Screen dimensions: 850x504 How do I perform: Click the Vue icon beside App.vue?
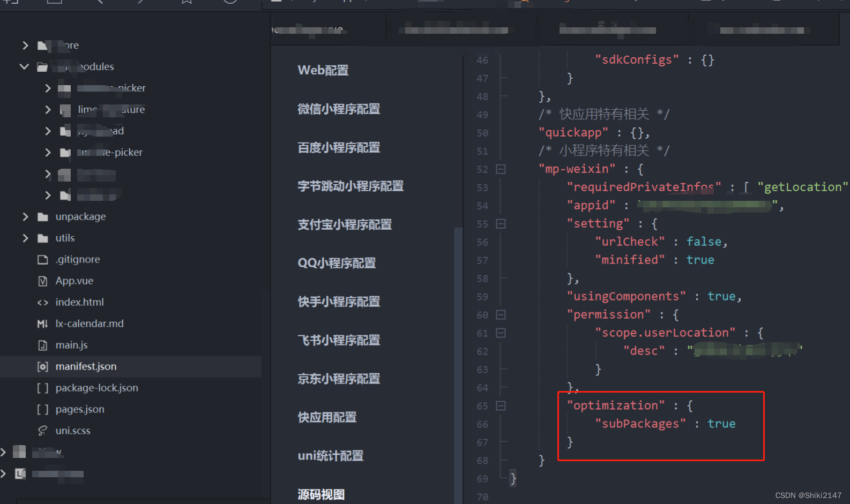(x=43, y=281)
